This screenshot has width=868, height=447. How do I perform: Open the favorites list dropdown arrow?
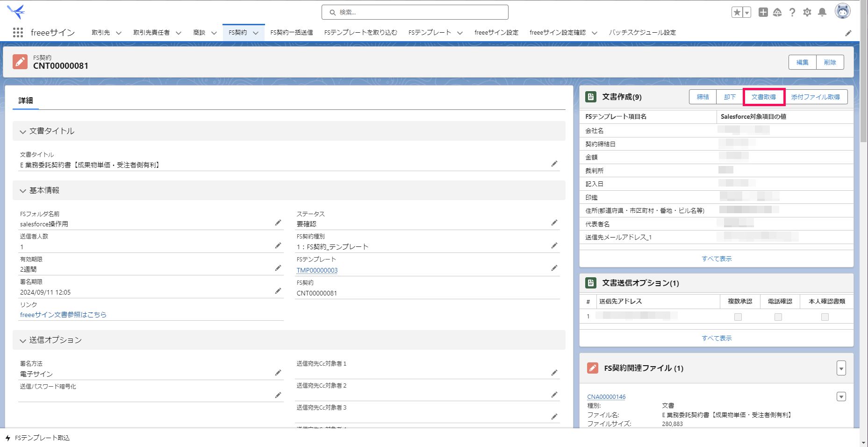[x=747, y=13]
